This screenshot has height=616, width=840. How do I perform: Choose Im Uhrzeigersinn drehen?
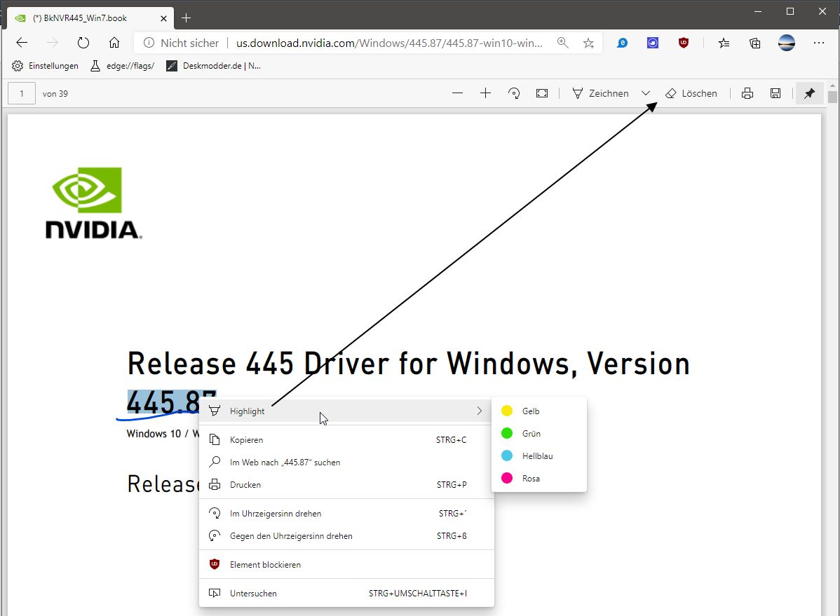pyautogui.click(x=346, y=513)
